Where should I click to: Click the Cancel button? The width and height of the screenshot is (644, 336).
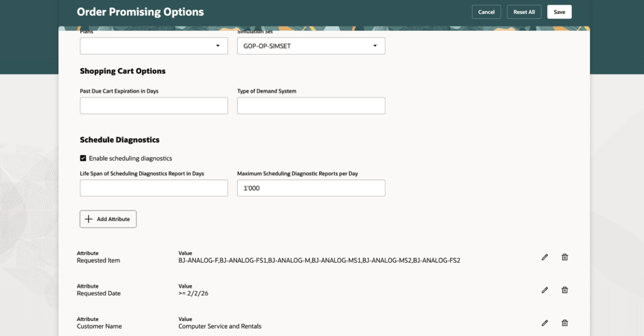[486, 12]
